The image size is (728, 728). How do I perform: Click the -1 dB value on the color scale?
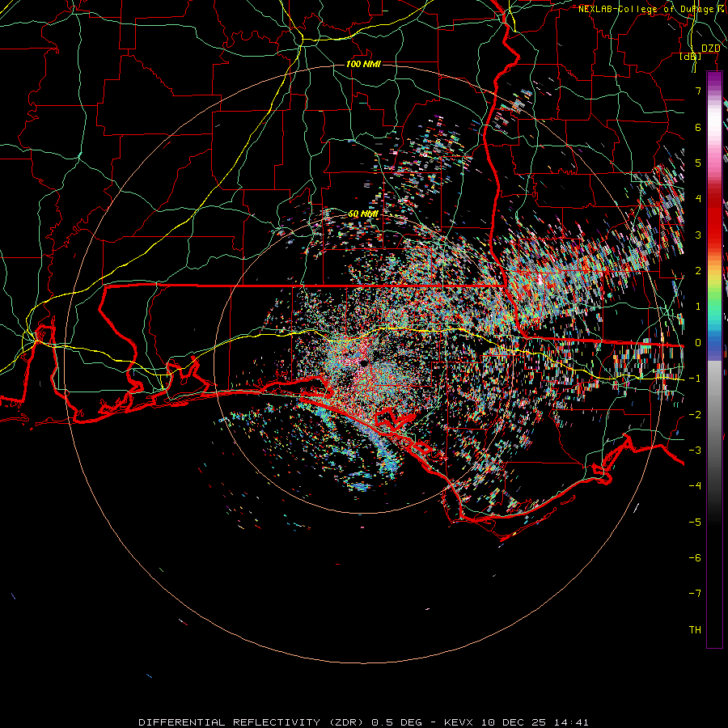tap(695, 379)
